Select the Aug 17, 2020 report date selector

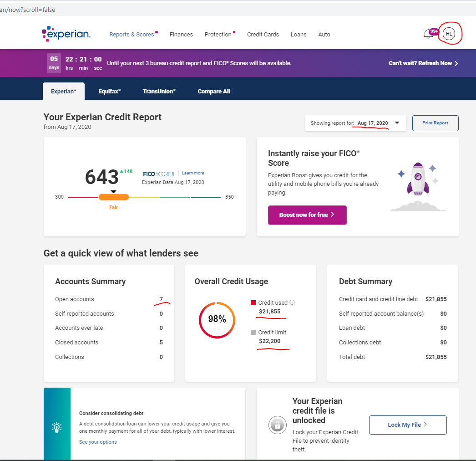point(372,123)
